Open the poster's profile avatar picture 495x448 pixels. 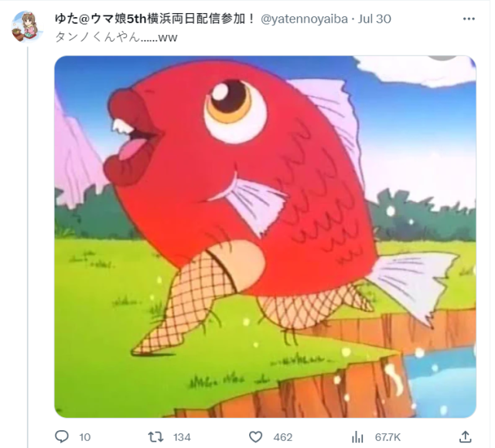(26, 26)
